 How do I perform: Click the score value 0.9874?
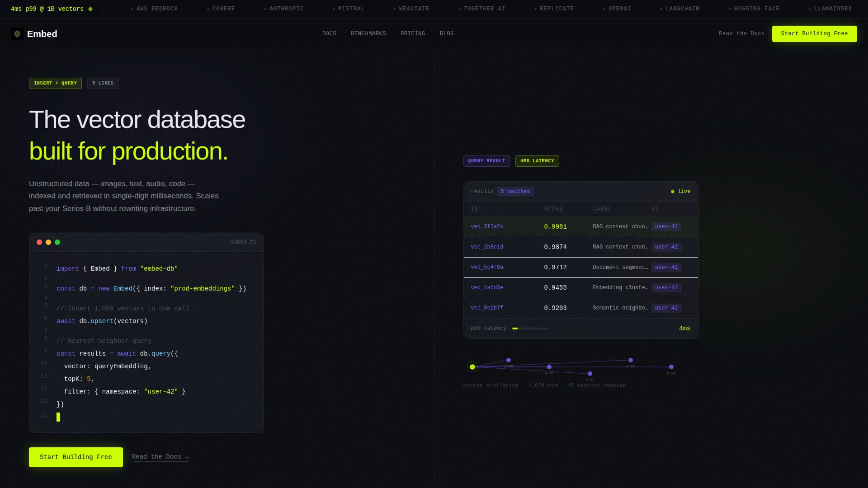(555, 247)
